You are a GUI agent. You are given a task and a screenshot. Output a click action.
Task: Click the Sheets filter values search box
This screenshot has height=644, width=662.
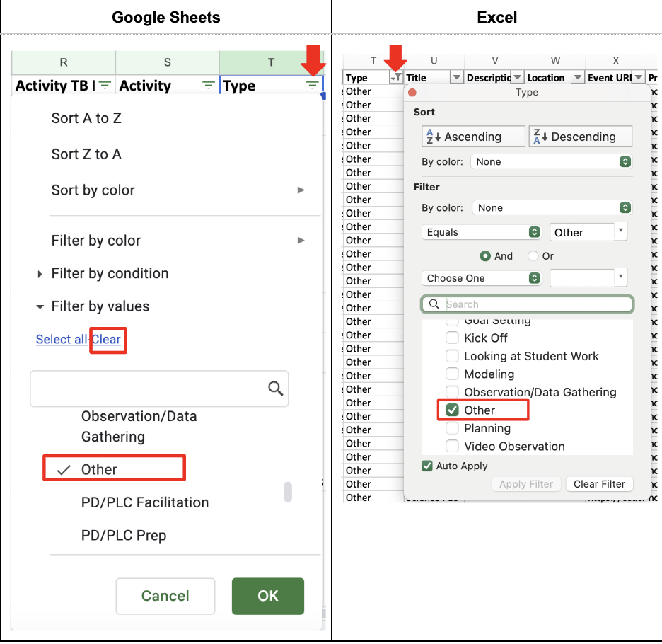159,389
